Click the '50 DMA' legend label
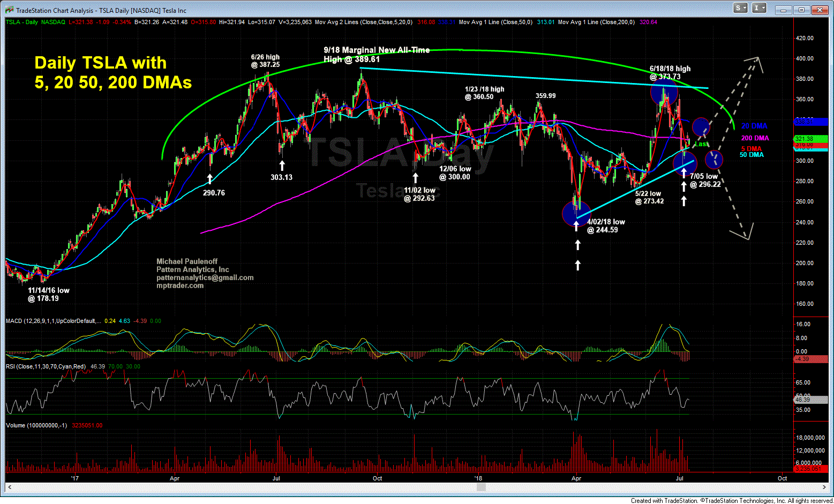Image resolution: width=834 pixels, height=504 pixels. pyautogui.click(x=752, y=155)
